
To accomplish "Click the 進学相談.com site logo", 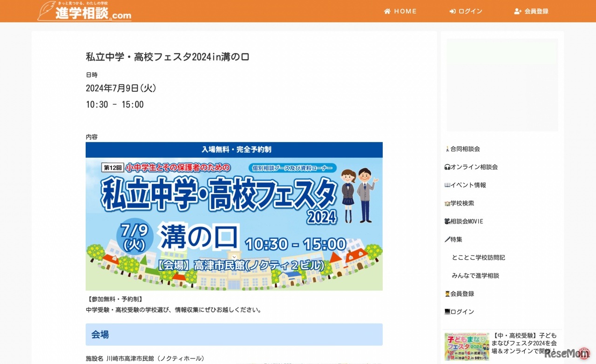I will click(84, 11).
